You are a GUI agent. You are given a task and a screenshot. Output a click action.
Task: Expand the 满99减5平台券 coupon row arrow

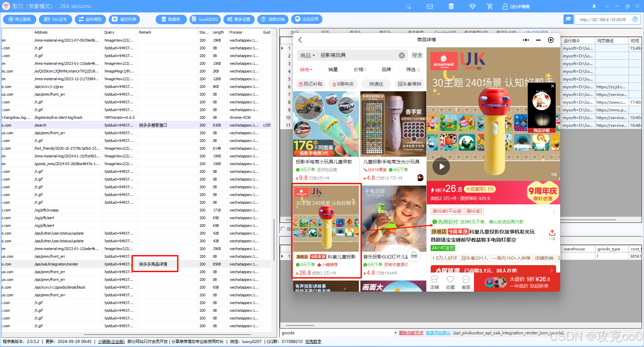click(x=554, y=211)
